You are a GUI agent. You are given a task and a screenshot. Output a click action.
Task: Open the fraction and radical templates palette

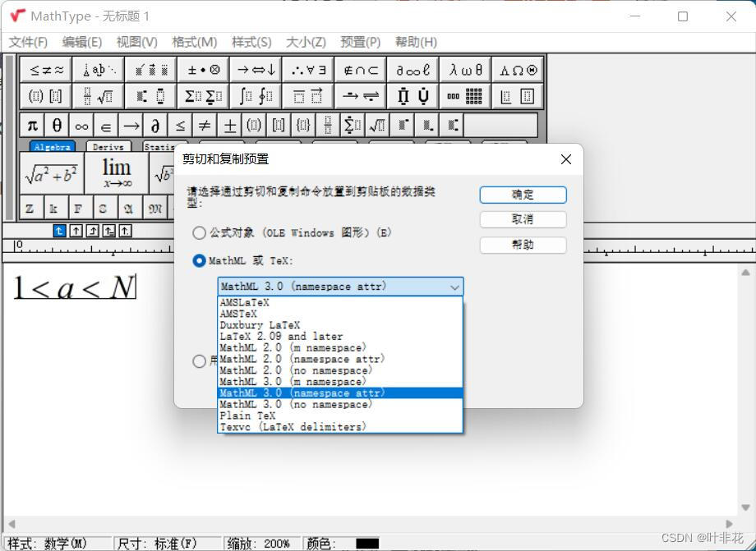tap(99, 96)
